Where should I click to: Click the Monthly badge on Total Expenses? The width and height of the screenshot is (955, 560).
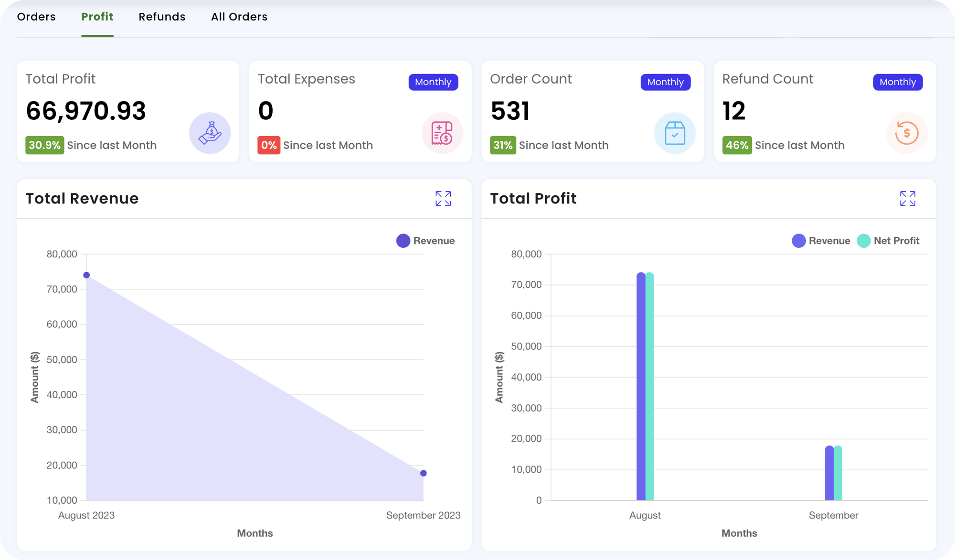433,82
